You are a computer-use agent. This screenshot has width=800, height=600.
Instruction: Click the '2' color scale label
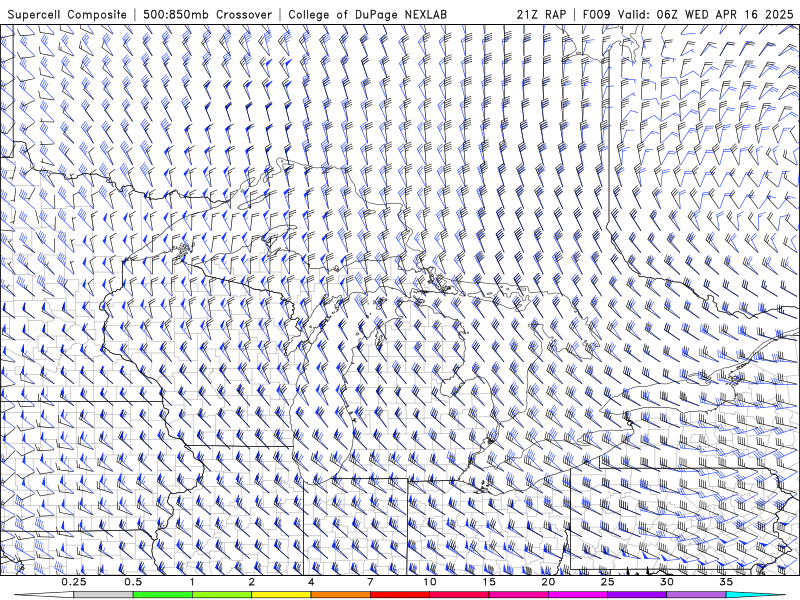(252, 582)
